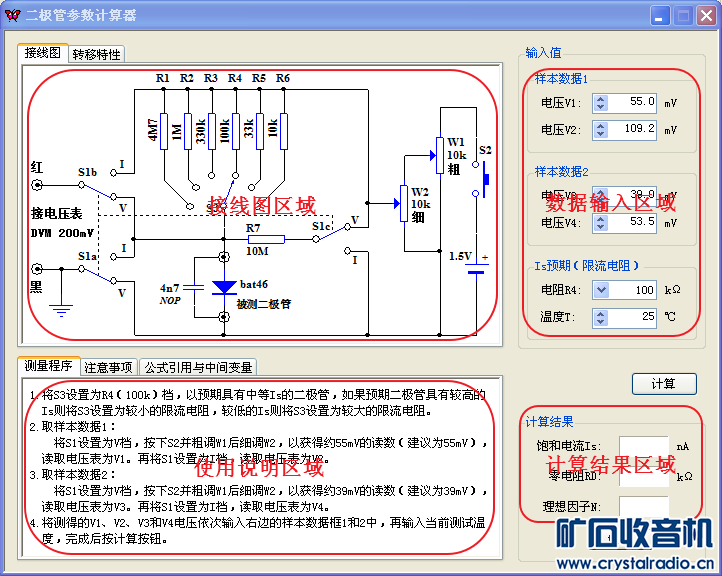722x576 pixels.
Task: Open the 公式引用与中间变量 tab
Action: point(198,367)
